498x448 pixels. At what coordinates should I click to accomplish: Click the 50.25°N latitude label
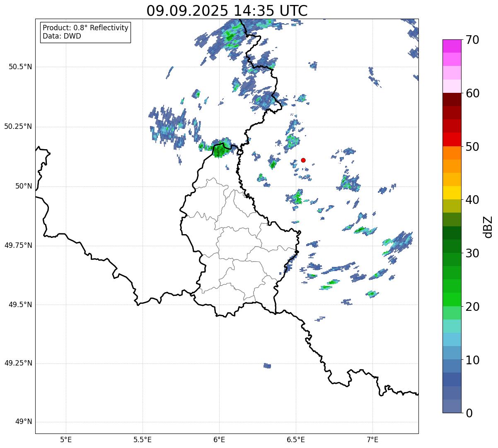point(18,126)
